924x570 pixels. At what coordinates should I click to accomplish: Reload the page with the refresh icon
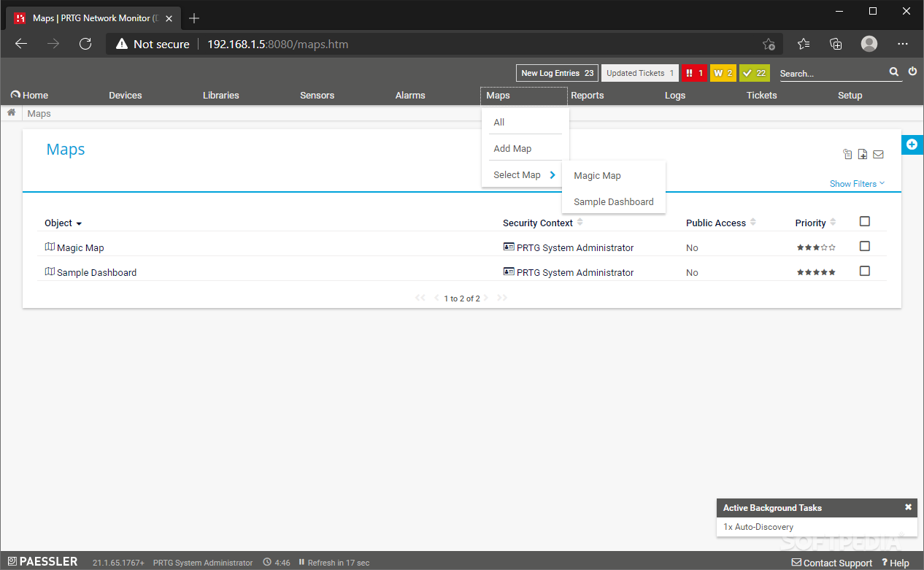pyautogui.click(x=85, y=44)
